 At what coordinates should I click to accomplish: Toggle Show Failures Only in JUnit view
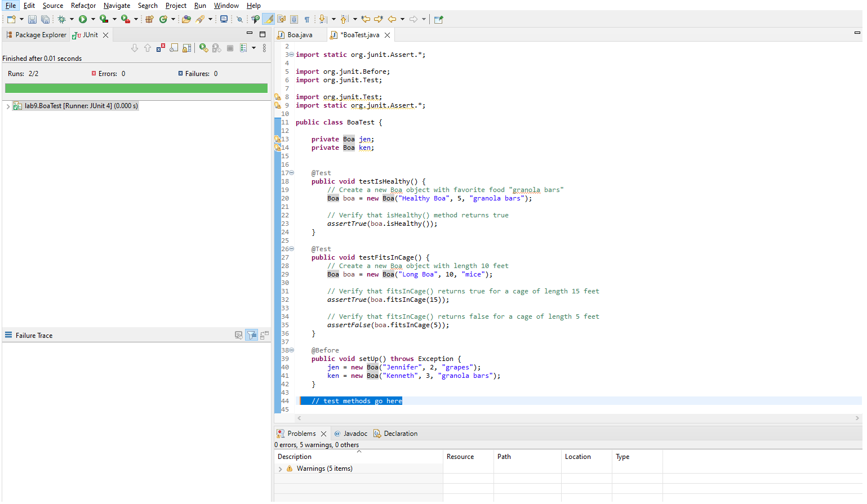click(161, 48)
